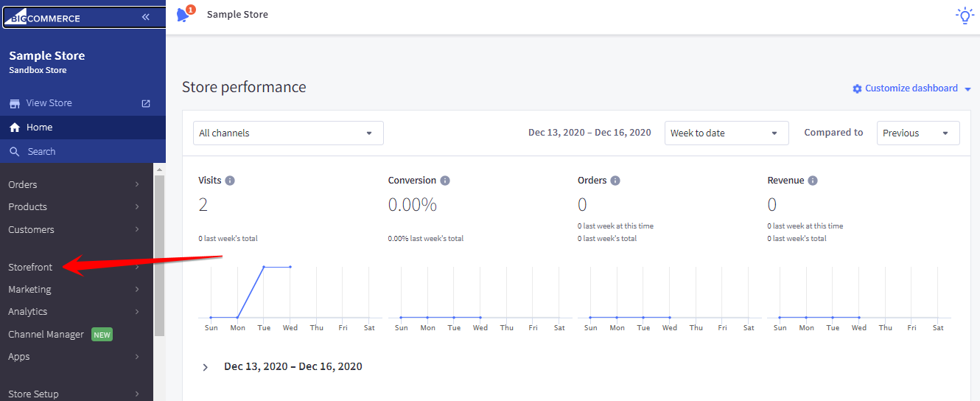Open the notifications bell icon
Viewport: 980px width, 401px height.
tap(183, 15)
